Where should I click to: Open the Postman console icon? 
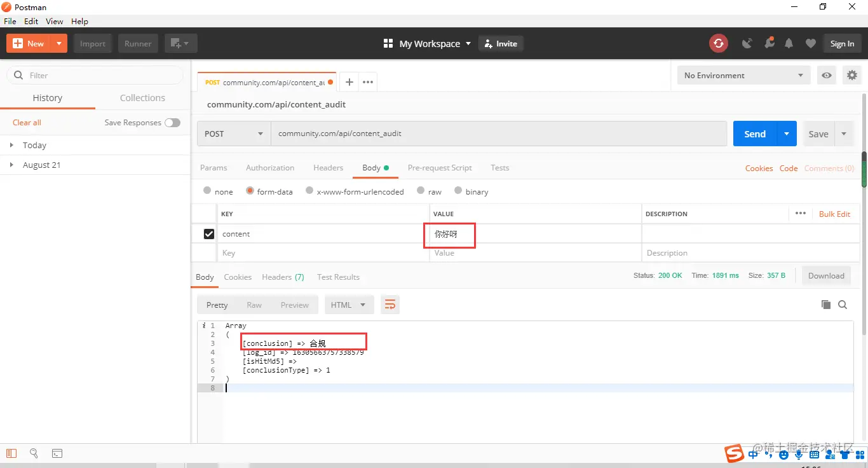click(57, 453)
